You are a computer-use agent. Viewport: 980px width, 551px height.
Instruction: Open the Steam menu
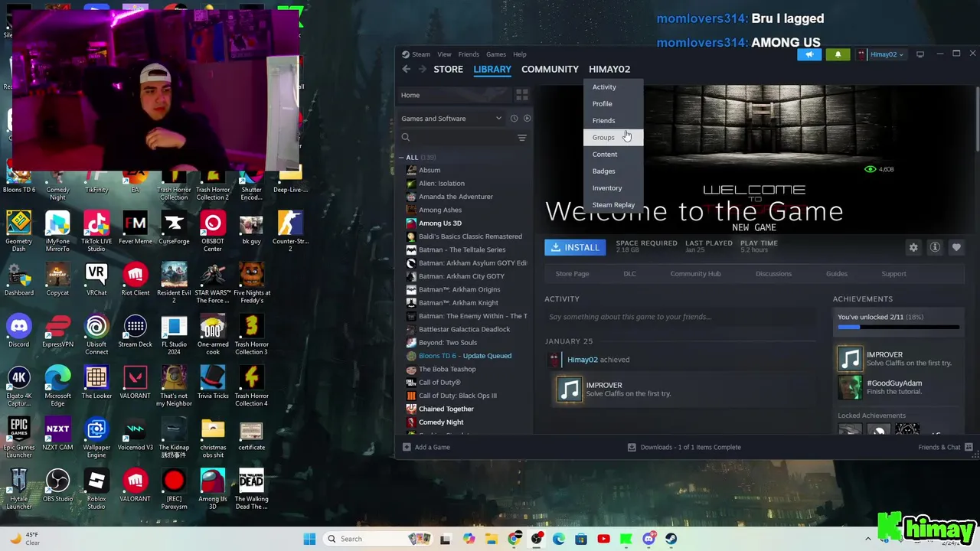click(x=421, y=54)
